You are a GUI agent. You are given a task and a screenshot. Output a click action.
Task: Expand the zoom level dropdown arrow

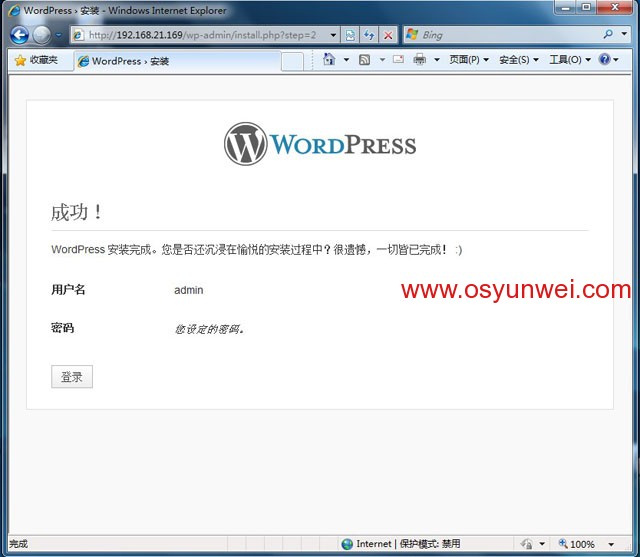[611, 544]
